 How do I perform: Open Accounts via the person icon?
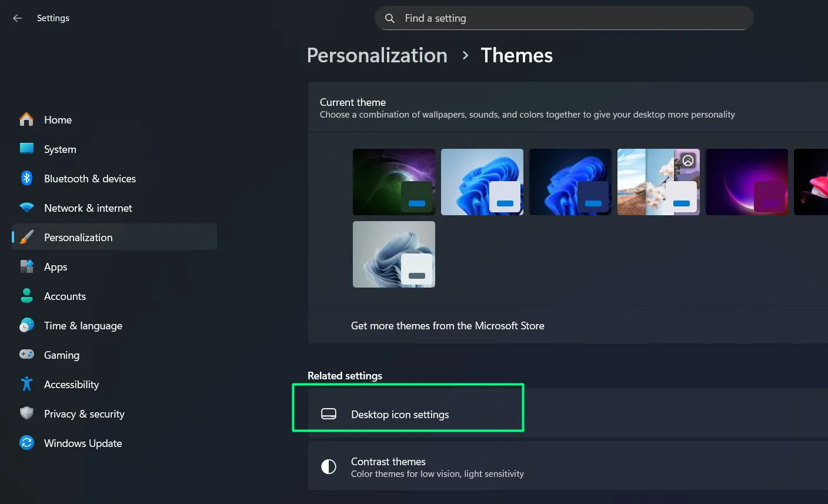point(26,296)
